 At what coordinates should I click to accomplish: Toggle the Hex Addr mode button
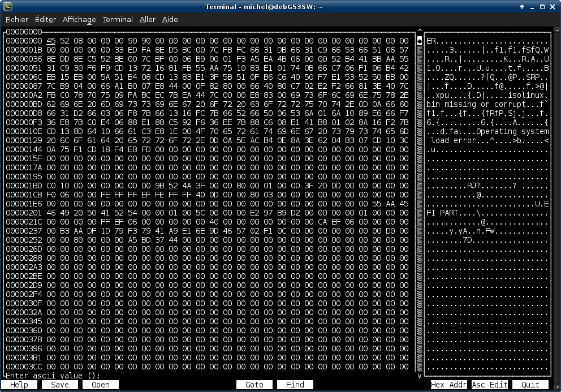448,385
